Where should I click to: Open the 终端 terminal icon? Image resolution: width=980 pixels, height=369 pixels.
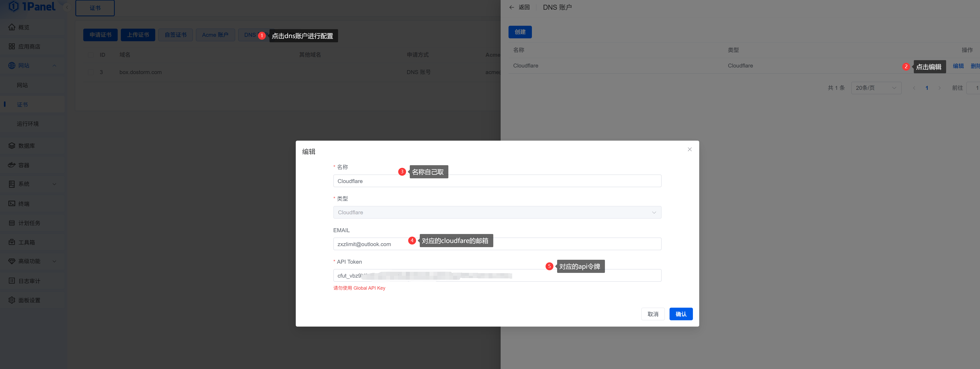click(x=12, y=204)
